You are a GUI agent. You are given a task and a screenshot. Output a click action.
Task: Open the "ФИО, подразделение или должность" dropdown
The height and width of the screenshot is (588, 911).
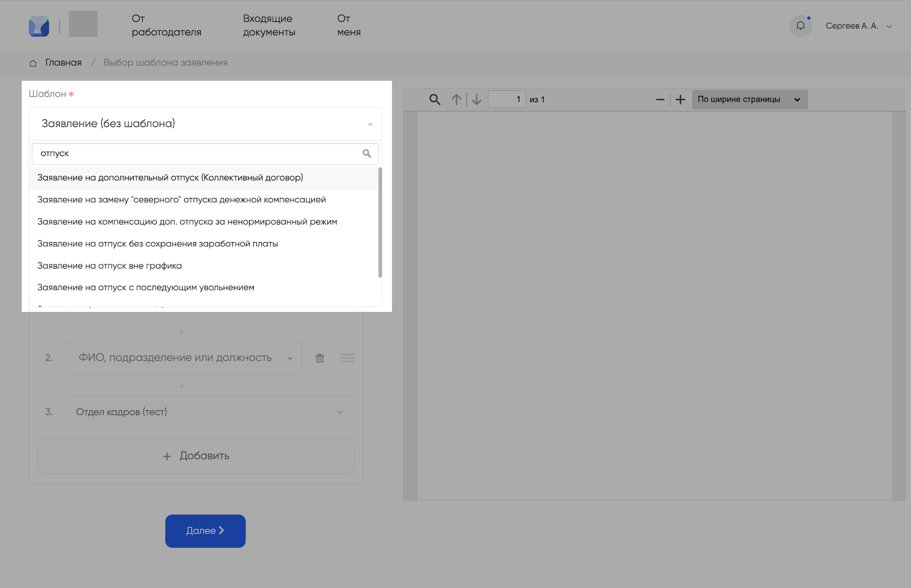tap(290, 358)
